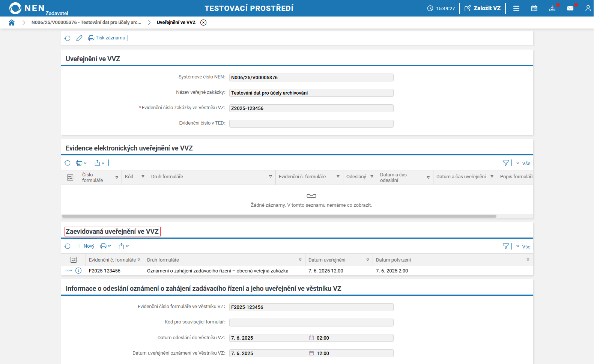This screenshot has width=594, height=364.
Task: Click the pencil edit icon in top toolbar
Action: point(79,38)
